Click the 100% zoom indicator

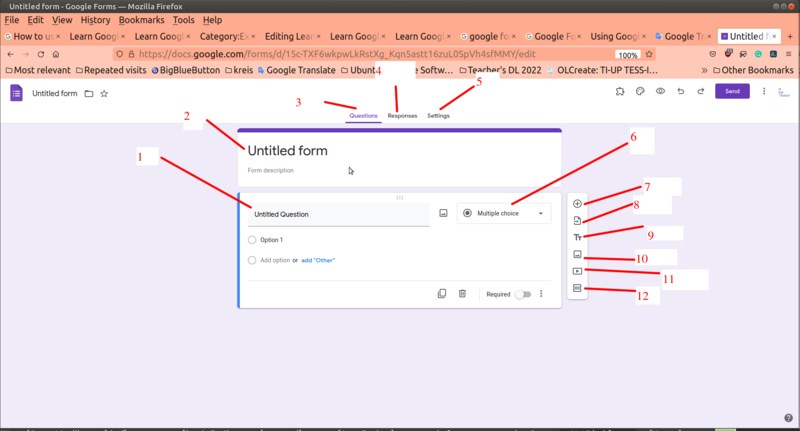(x=628, y=55)
